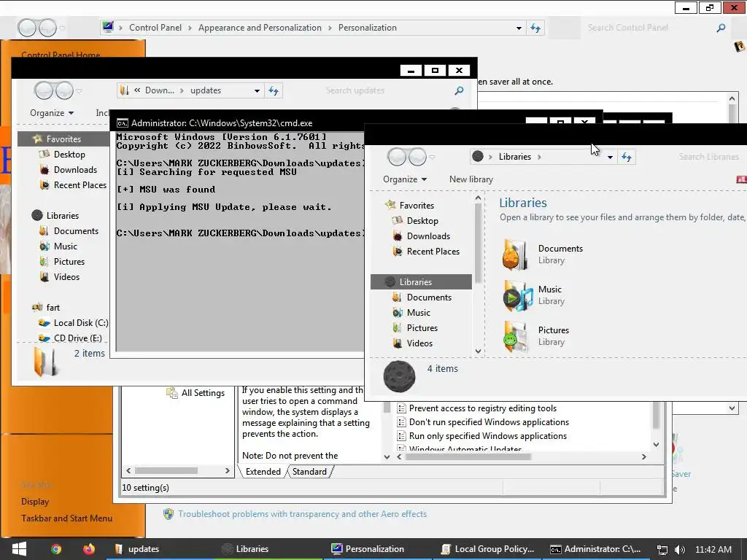Open Pictures library icon in Libraries window
The width and height of the screenshot is (747, 560).
tap(515, 336)
